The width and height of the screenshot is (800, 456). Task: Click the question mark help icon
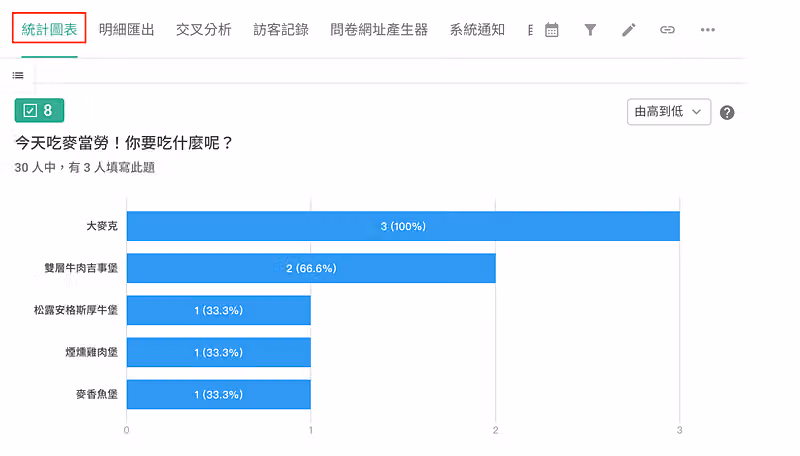click(x=727, y=113)
